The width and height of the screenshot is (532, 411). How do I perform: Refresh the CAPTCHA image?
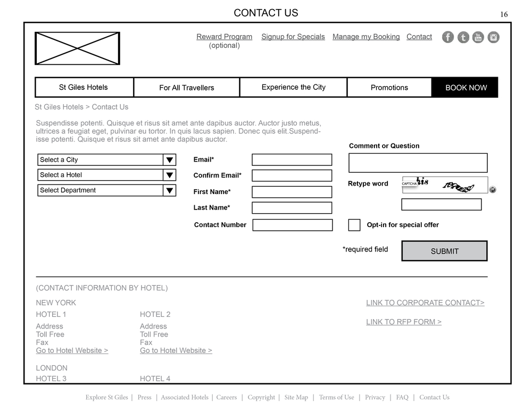coord(493,190)
